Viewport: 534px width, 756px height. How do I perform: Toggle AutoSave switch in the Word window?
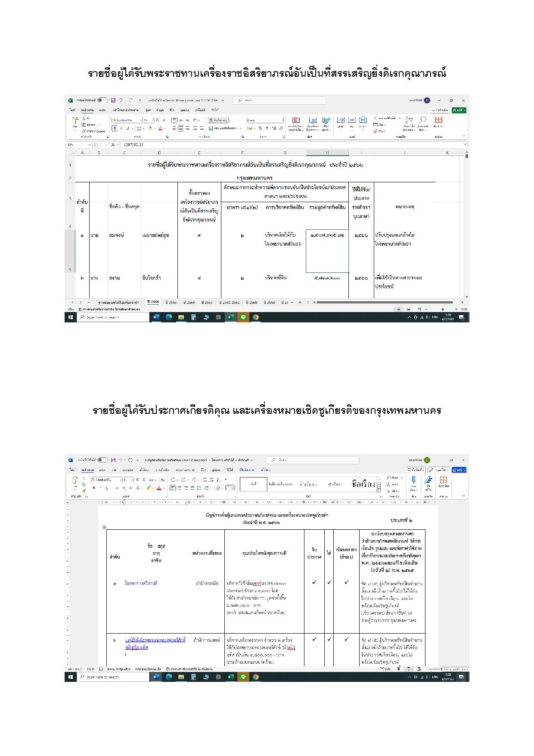102,460
